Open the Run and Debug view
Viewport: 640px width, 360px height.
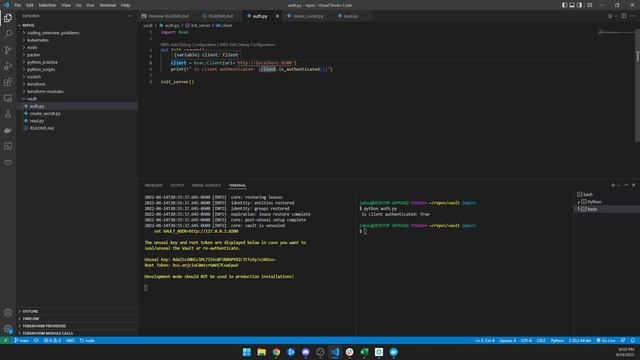pyautogui.click(x=8, y=66)
